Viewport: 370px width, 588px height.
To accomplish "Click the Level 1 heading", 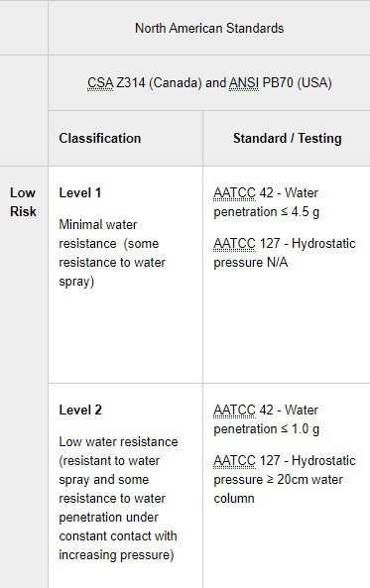I will 80,193.
